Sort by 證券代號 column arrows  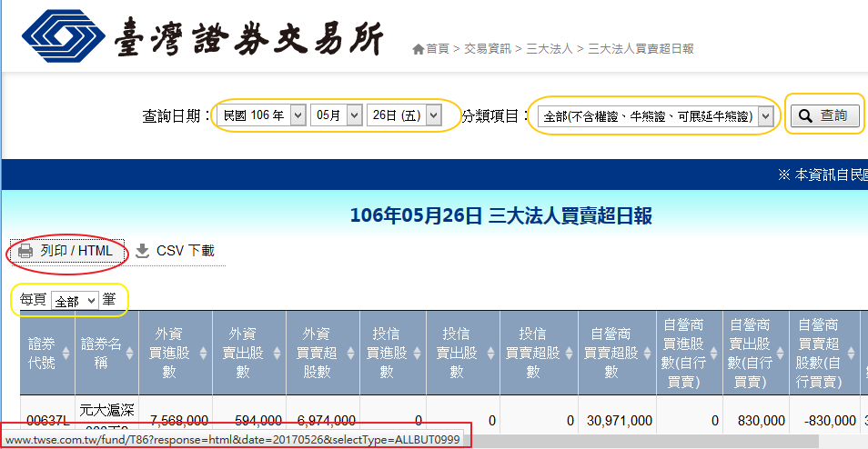pos(66,354)
